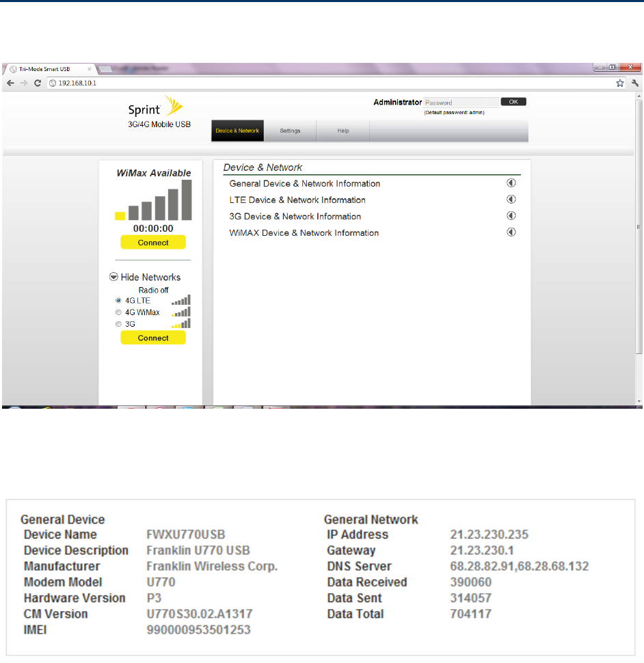Click the Hide Networks label
Viewport: 644px width, 663px height.
pos(150,278)
